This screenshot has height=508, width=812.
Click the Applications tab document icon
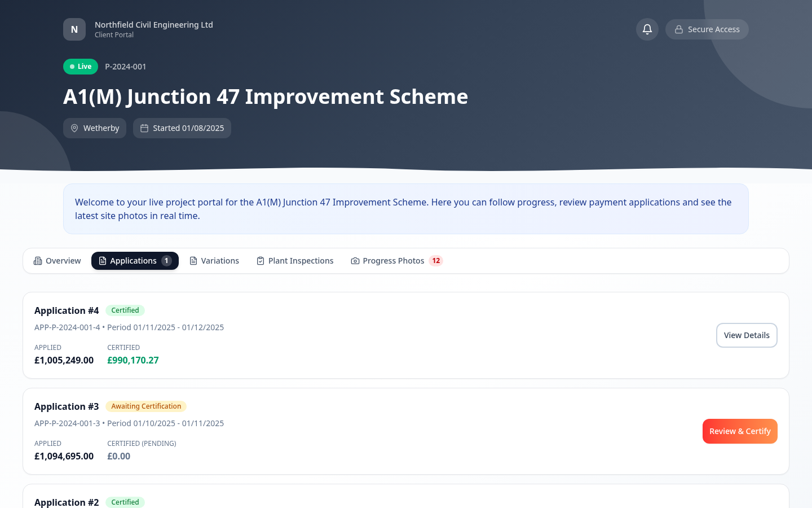click(103, 261)
